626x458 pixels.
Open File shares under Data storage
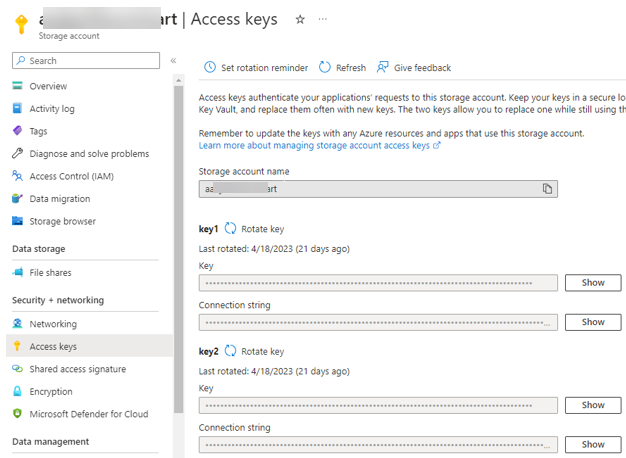(50, 273)
